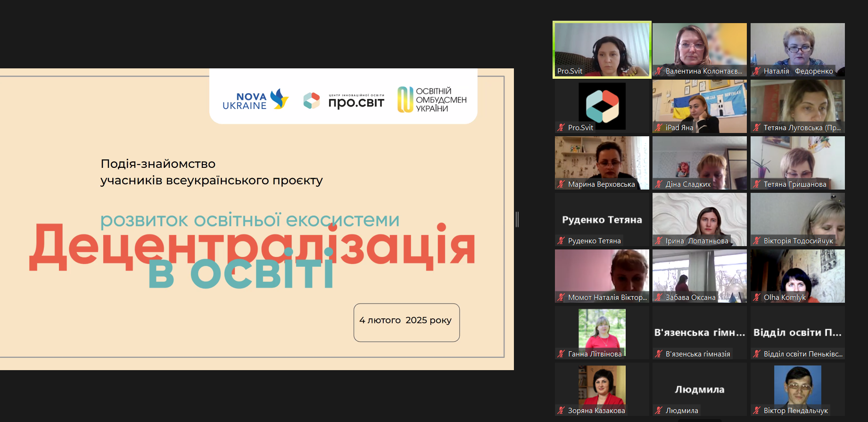This screenshot has width=868, height=422.
Task: Select Ганна Літвінова's profile picture tile
Action: pos(602,330)
